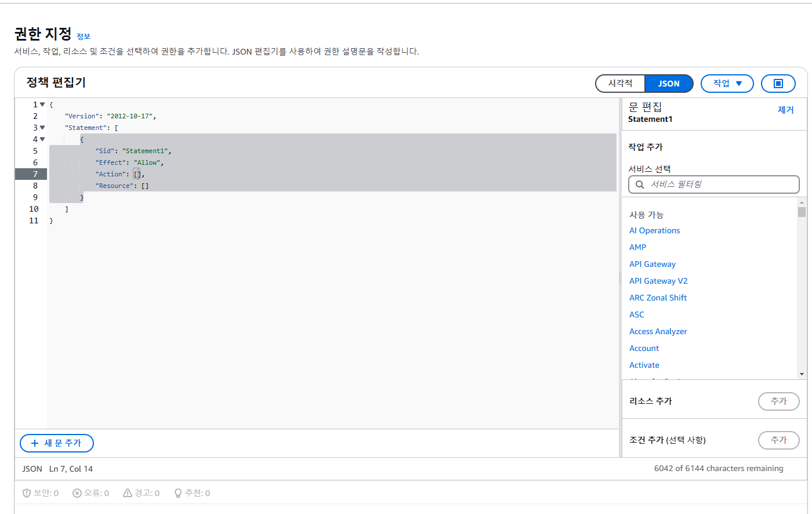
Task: Click the JSON label in the status bar
Action: [x=32, y=469]
